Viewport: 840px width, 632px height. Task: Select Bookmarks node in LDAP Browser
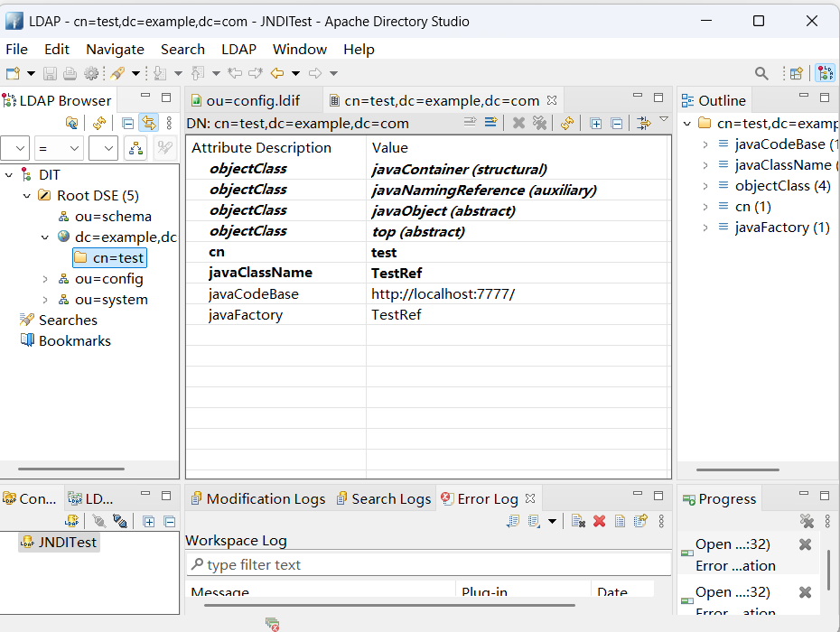click(x=65, y=341)
